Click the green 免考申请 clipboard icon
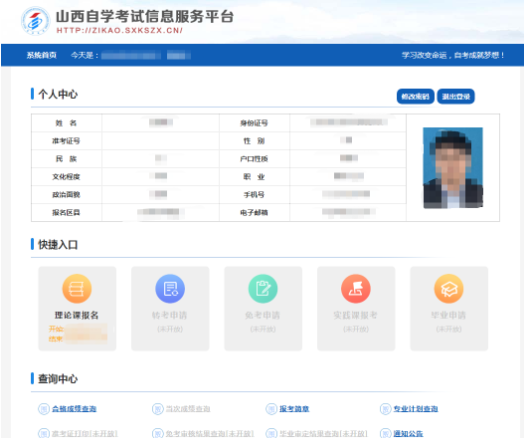This screenshot has height=438, width=524. (263, 289)
